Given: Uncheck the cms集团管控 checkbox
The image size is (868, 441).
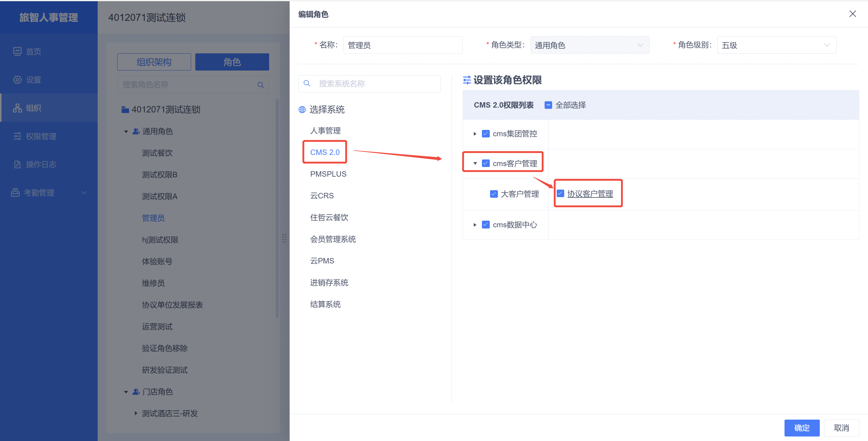Looking at the screenshot, I should (x=486, y=134).
